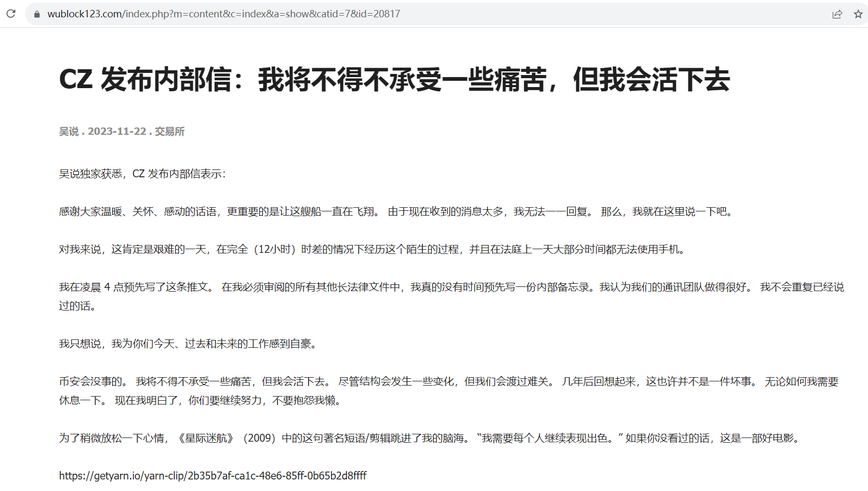Image resolution: width=868 pixels, height=491 pixels.
Task: Reload the page with the refresh icon
Action: 11,14
